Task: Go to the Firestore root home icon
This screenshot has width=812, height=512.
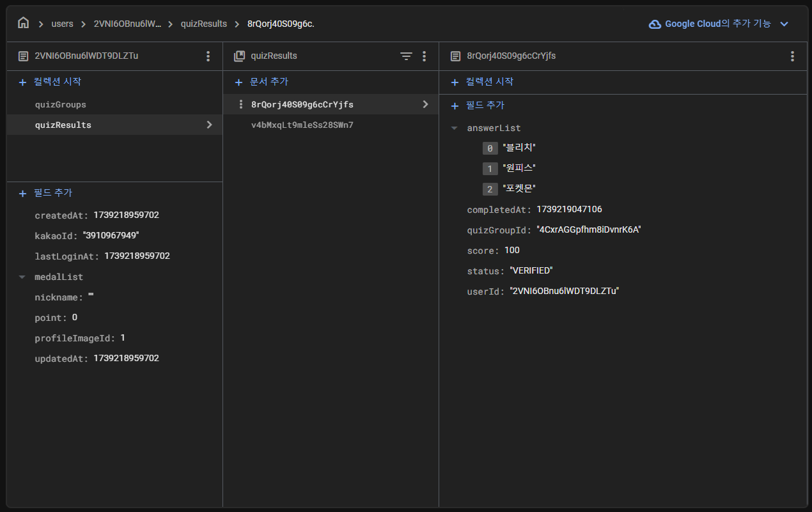Action: click(24, 23)
